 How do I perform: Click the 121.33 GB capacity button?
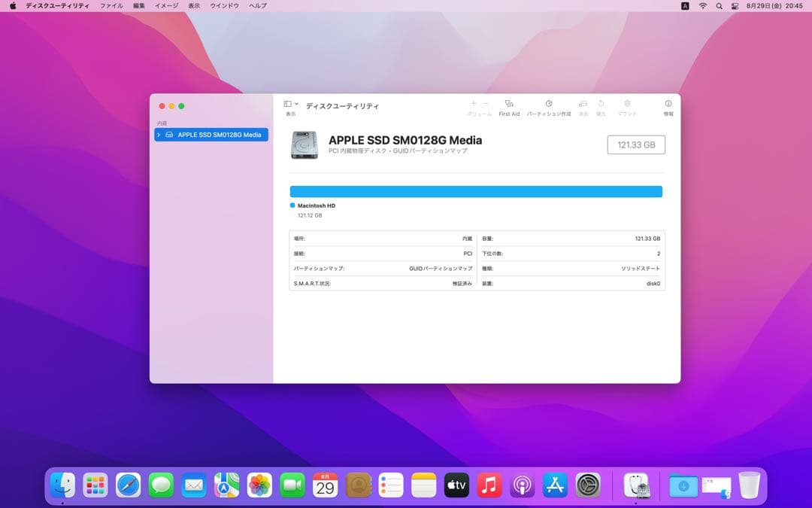click(x=636, y=144)
